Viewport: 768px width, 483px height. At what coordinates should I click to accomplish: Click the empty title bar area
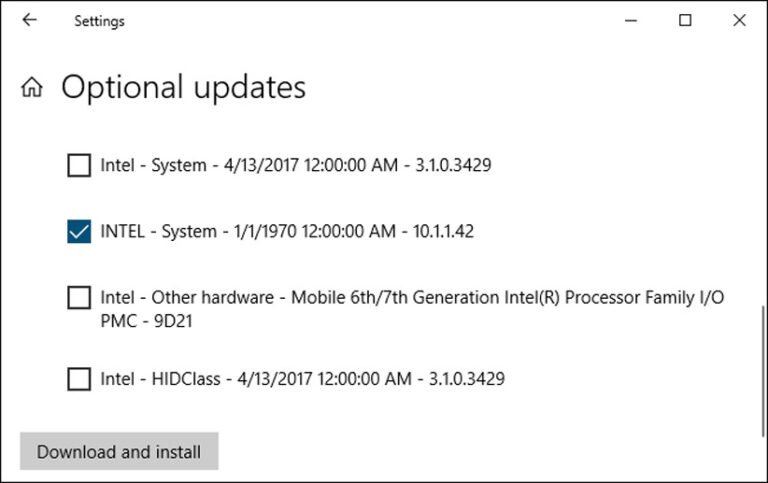(x=380, y=20)
